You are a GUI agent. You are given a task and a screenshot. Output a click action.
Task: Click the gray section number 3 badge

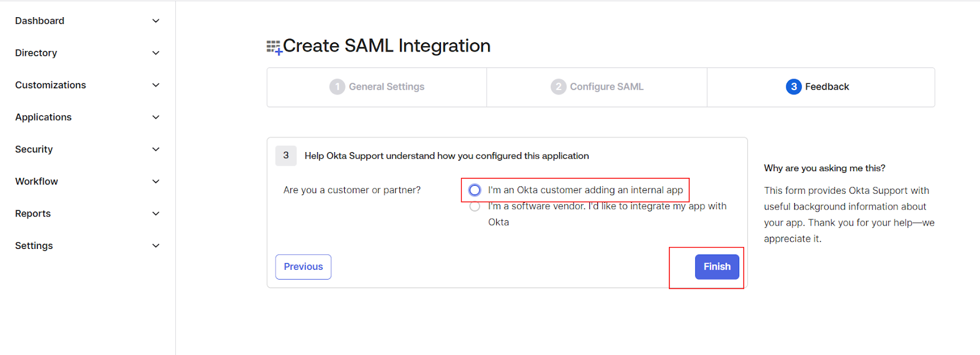(286, 156)
